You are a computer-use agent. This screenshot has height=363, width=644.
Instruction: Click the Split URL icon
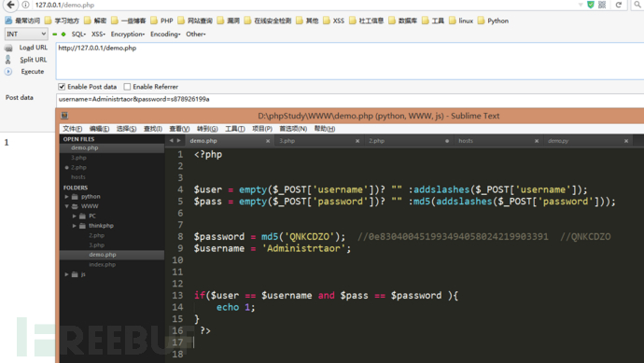pyautogui.click(x=7, y=60)
